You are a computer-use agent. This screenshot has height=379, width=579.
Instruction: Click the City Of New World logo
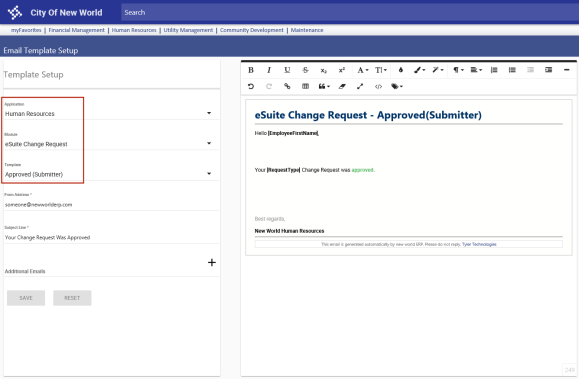pos(15,13)
